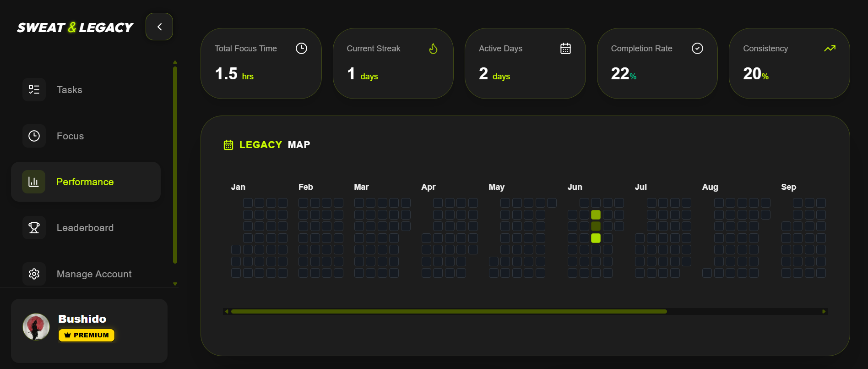The height and width of the screenshot is (369, 868).
Task: Click the sidebar scroll down arrow
Action: coord(175,284)
